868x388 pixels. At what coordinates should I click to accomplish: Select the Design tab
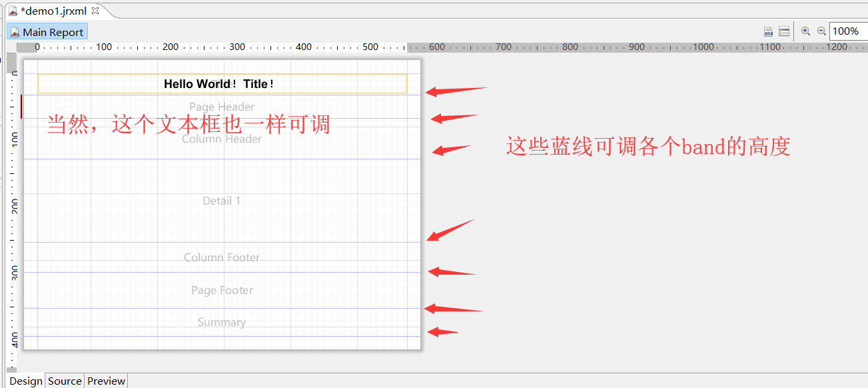25,381
